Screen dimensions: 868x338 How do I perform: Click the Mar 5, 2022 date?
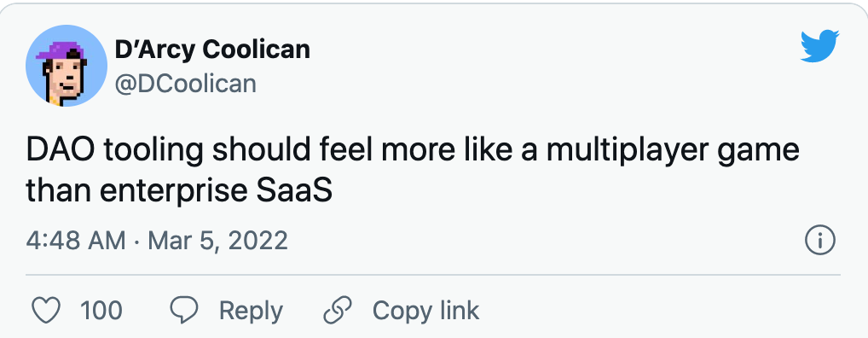pos(218,241)
